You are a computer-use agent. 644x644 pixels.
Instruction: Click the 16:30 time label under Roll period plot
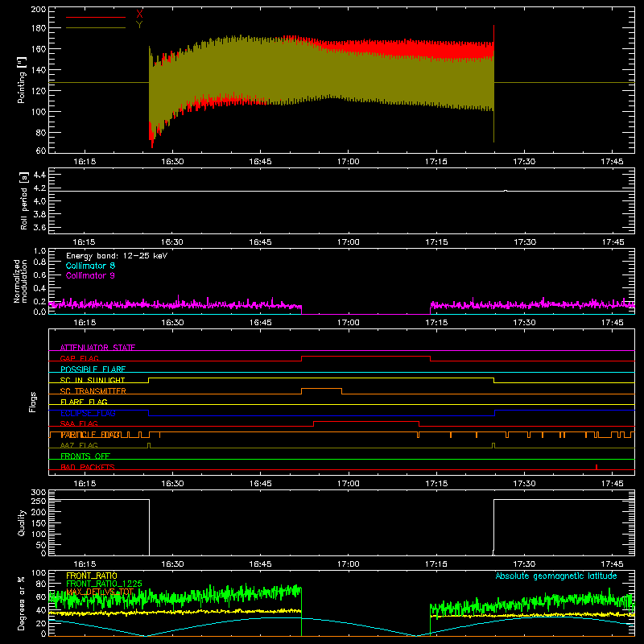tap(172, 242)
